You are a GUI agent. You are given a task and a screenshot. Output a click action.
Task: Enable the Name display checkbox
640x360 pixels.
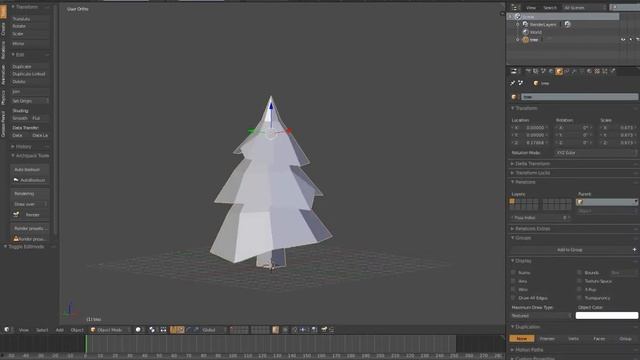[513, 272]
